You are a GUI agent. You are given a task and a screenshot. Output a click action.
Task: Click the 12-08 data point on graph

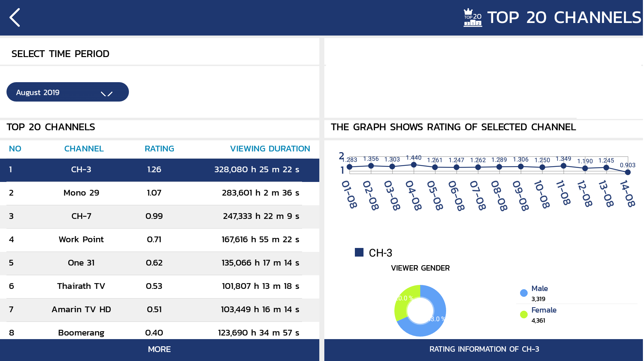tap(585, 168)
